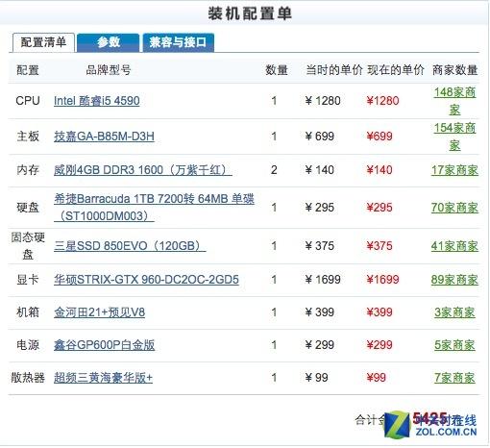Select the red ¥1280 current price
The width and height of the screenshot is (490, 448).
click(382, 101)
